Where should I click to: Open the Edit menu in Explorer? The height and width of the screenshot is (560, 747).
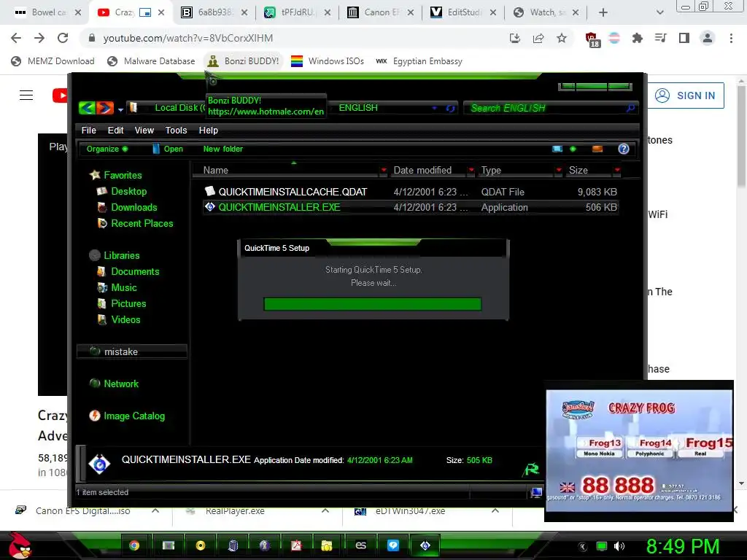115,130
